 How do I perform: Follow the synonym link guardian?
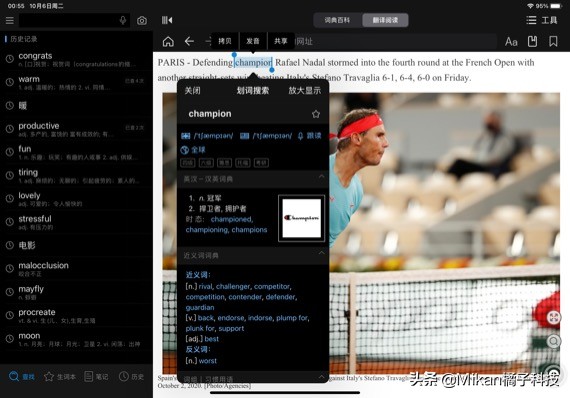click(x=200, y=307)
